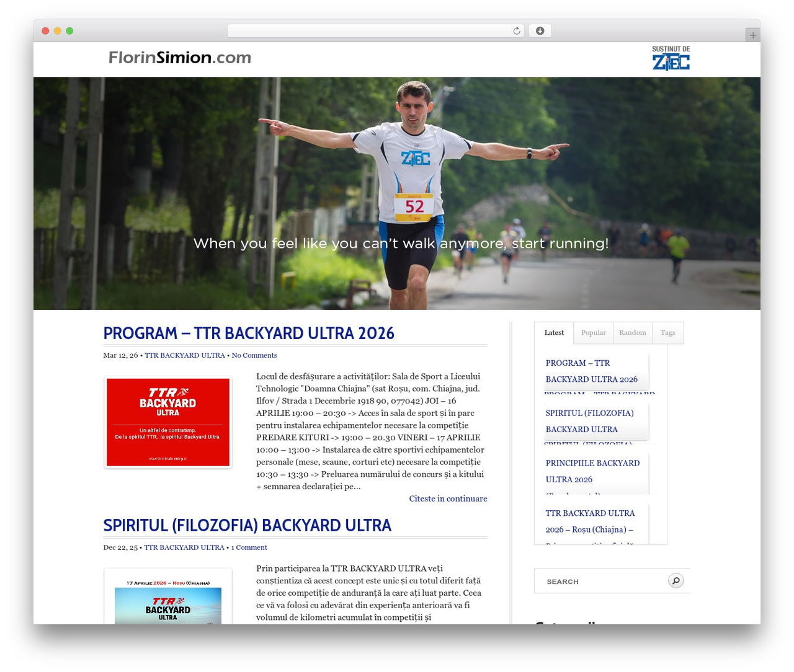Viewport: 794px width, 672px height.
Task: Go to the FlorinSimion.com home logo
Action: click(x=180, y=58)
